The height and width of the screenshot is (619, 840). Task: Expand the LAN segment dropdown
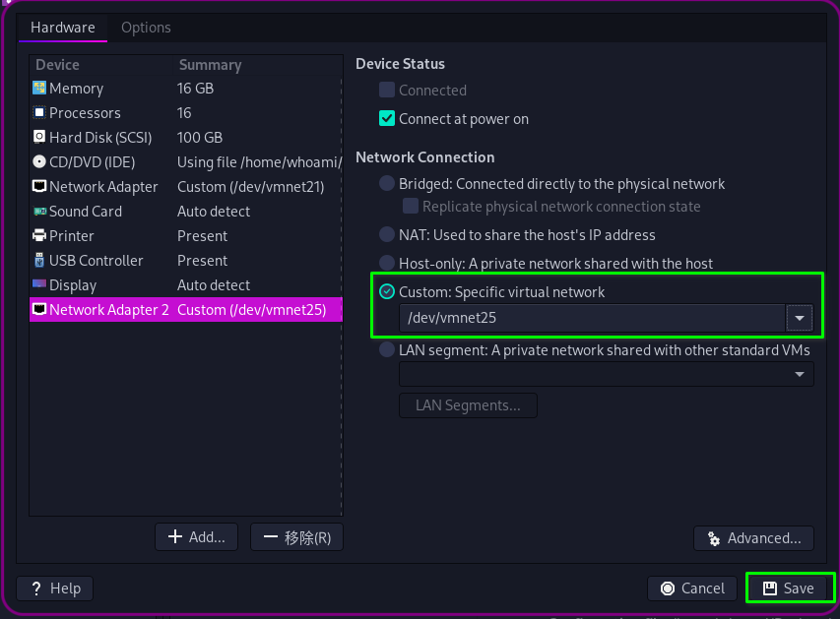[x=799, y=375]
